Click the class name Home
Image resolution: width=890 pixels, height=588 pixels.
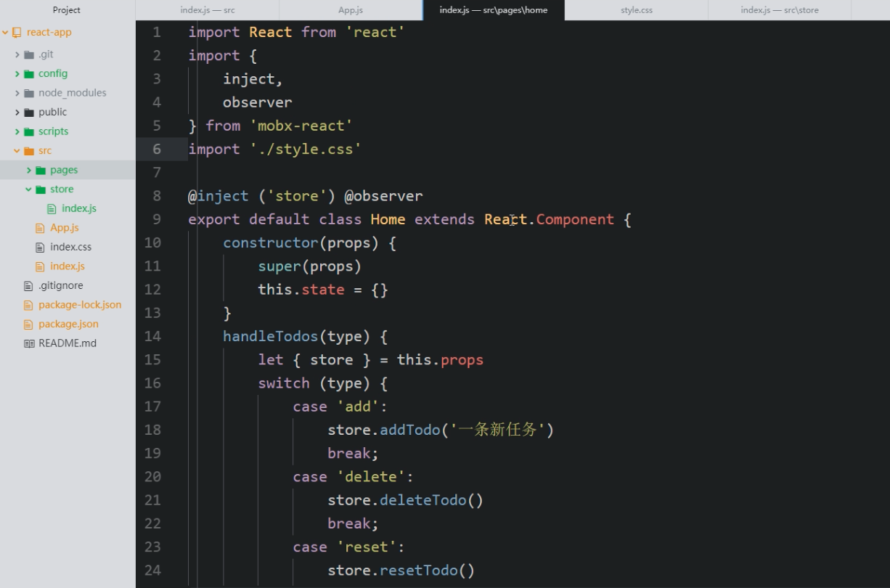point(388,219)
